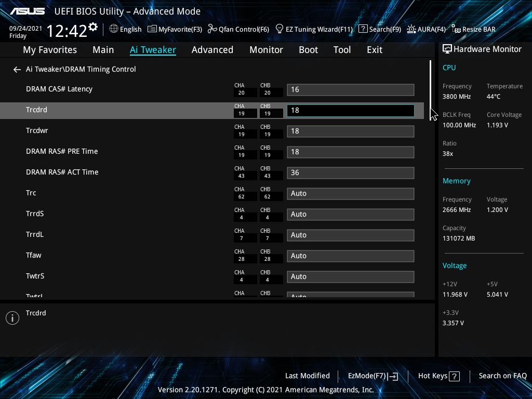Click the 09/24/2021 date text

click(x=25, y=29)
